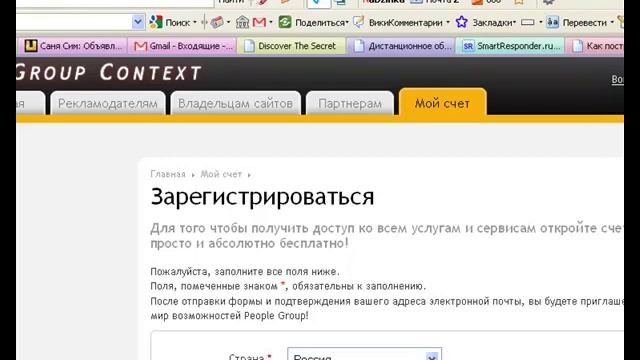Image resolution: width=640 pixels, height=360 pixels.
Task: Open the Поделиться dropdown
Action: tap(347, 22)
